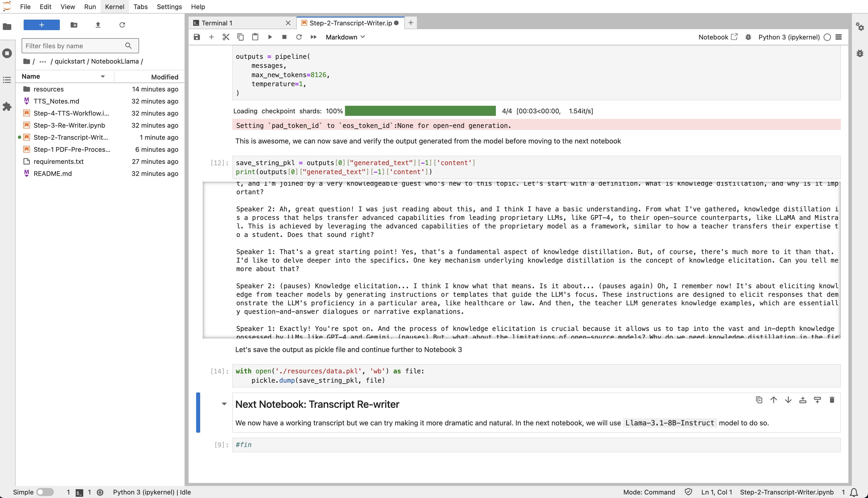868x498 pixels.
Task: Click the blue new launcher button
Action: pos(41,25)
